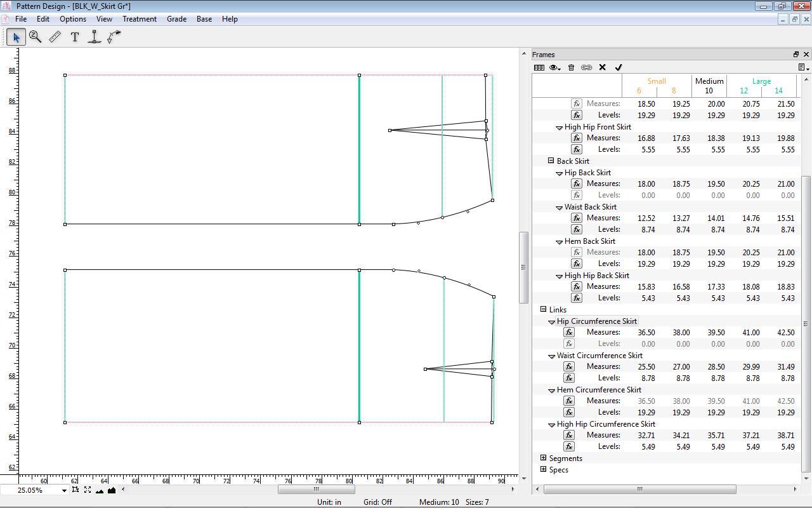The image size is (812, 508).
Task: Click the Medium 10 size column header
Action: (709, 86)
